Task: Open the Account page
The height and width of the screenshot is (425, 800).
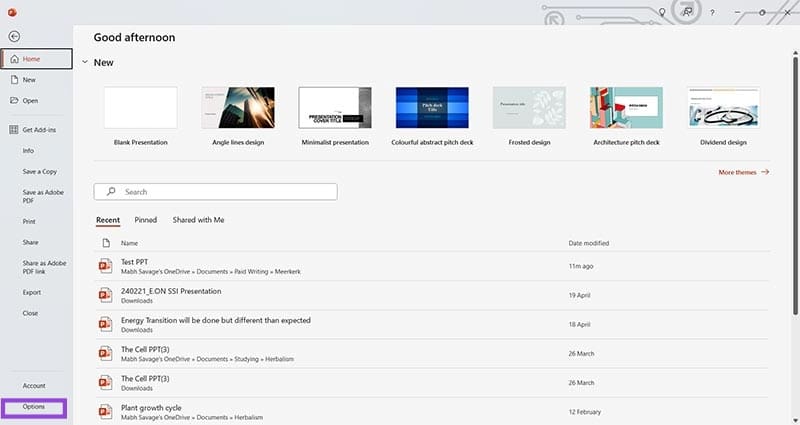Action: coord(34,386)
